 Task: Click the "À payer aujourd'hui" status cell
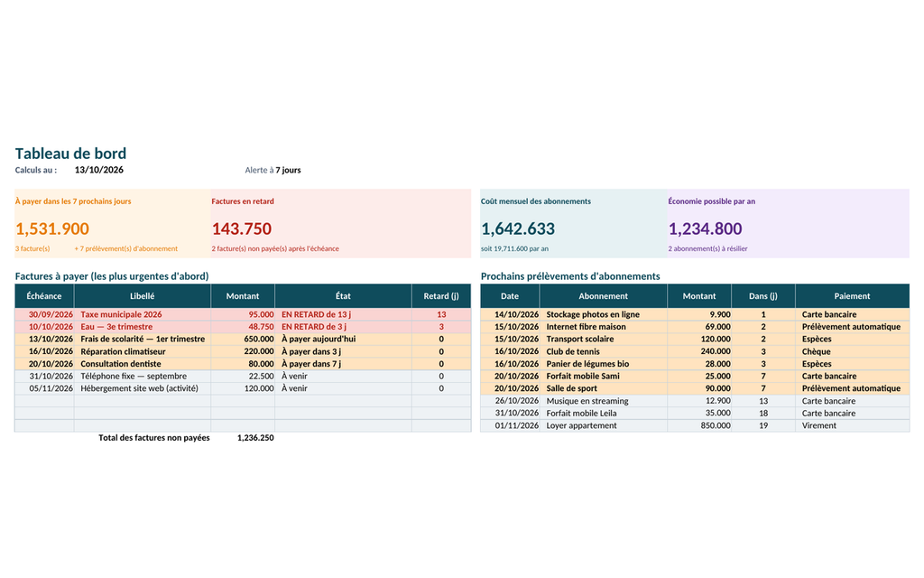click(343, 340)
